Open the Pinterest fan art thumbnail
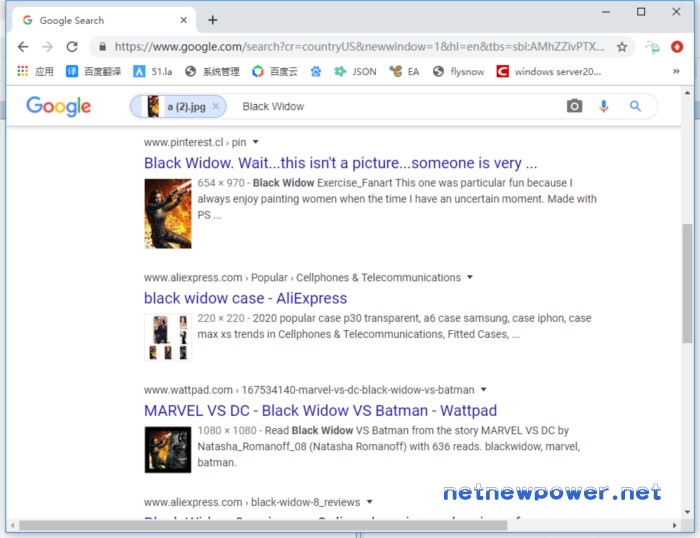Viewport: 700px width, 538px height. pyautogui.click(x=168, y=213)
